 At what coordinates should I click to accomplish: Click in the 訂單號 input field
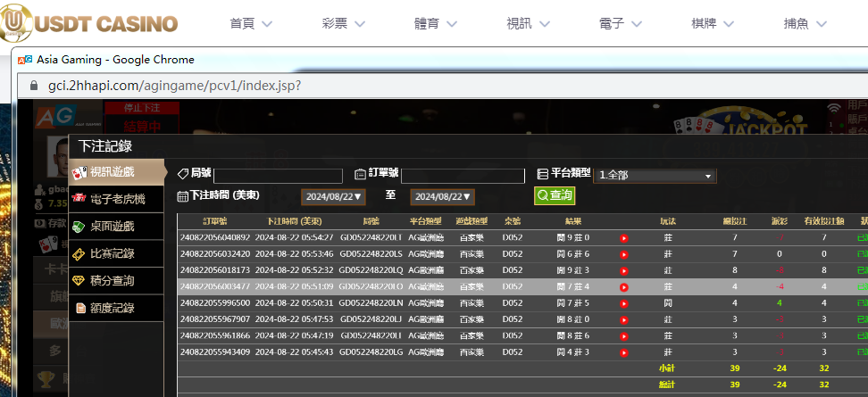click(x=463, y=176)
